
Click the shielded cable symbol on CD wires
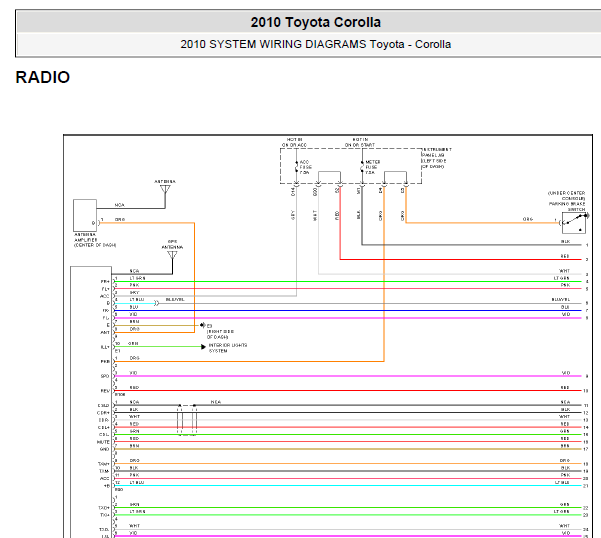pyautogui.click(x=187, y=420)
